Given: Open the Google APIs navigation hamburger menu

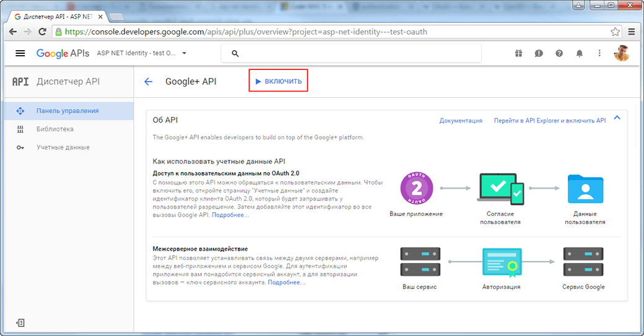Looking at the screenshot, I should click(20, 53).
